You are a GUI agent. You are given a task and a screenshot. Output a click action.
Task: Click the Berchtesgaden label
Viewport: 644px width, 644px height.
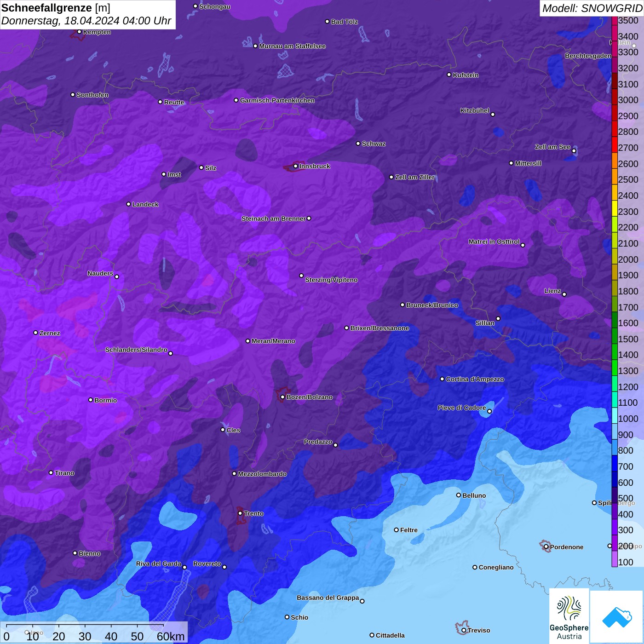pyautogui.click(x=588, y=56)
